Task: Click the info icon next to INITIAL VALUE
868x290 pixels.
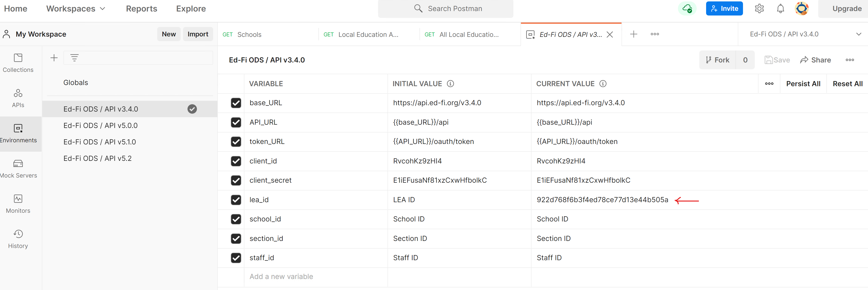Action: pyautogui.click(x=450, y=84)
